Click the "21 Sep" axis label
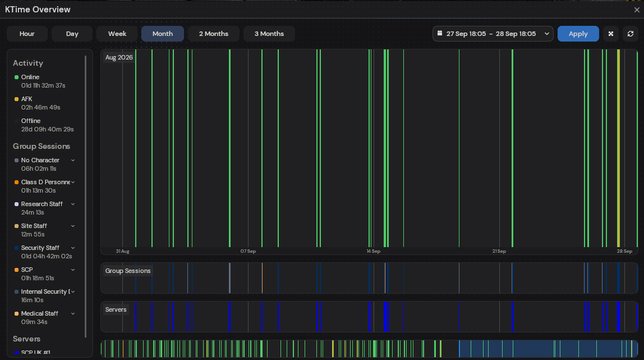Viewport: 644px width, 360px height. click(x=499, y=251)
